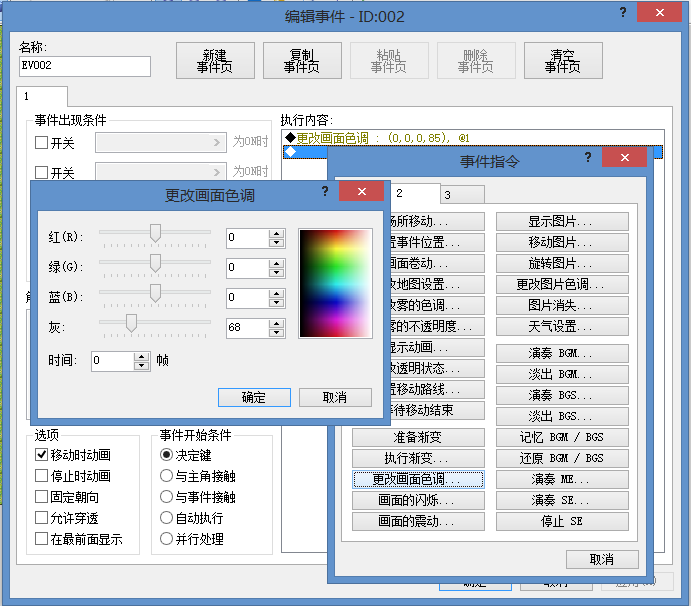Image resolution: width=691 pixels, height=606 pixels.
Task: Click 天气设置 command button
Action: tap(562, 327)
